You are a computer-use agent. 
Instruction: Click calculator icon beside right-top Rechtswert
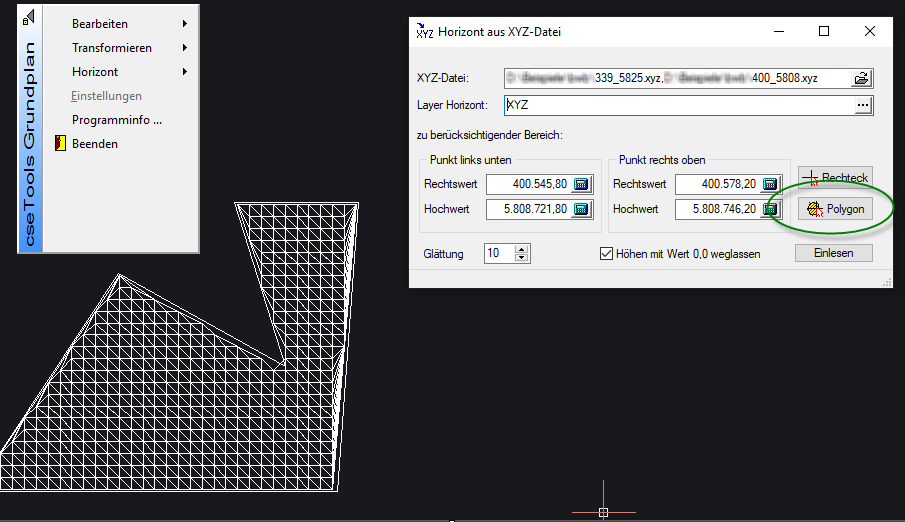click(x=770, y=184)
